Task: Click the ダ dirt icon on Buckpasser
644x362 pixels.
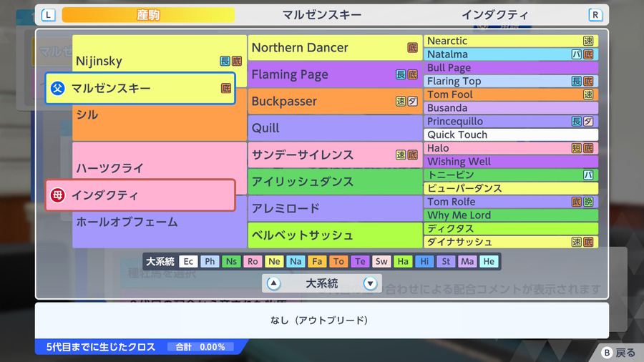Action: click(412, 102)
